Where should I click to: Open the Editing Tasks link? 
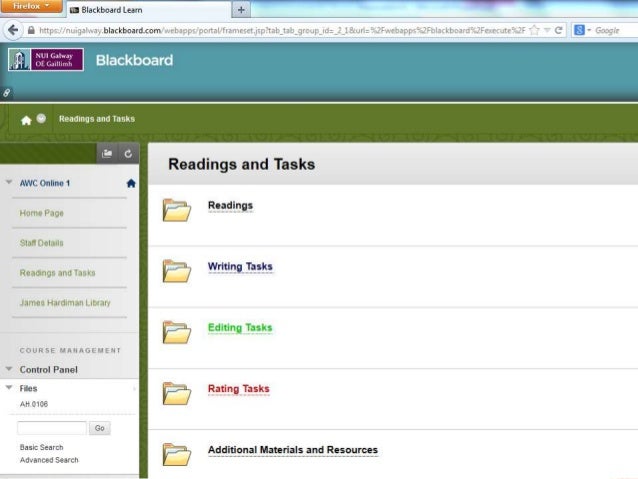click(240, 328)
